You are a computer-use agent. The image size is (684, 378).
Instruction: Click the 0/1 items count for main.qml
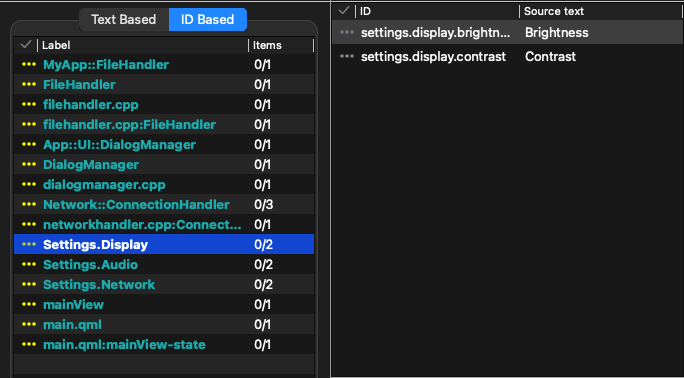(263, 325)
